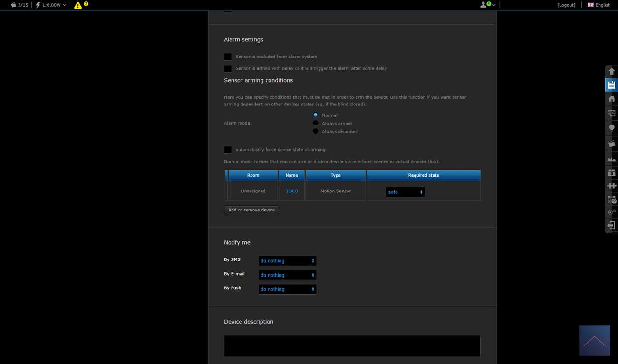Open the puzzle piece plugins icon

[x=611, y=186]
